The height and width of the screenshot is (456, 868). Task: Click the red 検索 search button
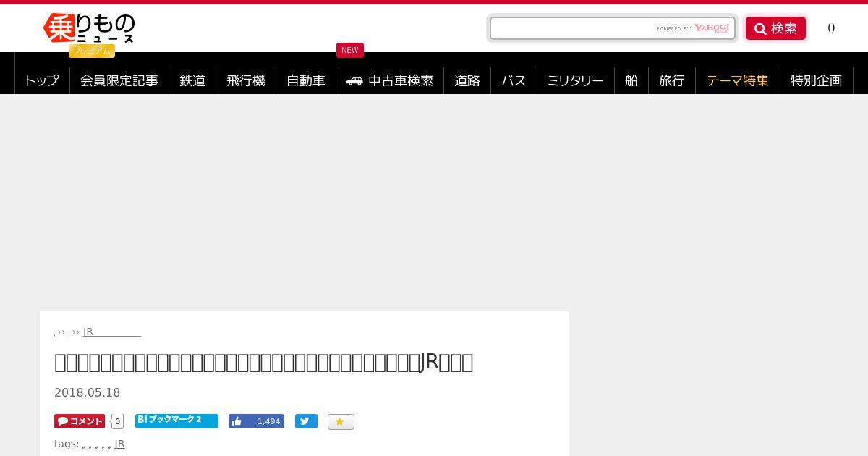click(775, 28)
